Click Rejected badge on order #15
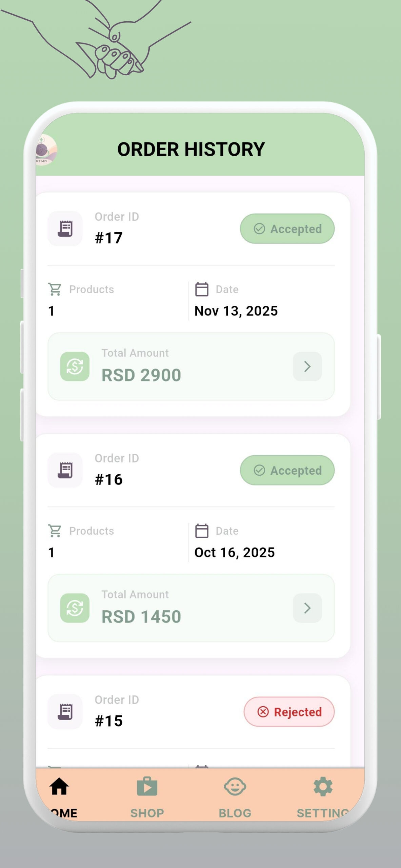This screenshot has height=868, width=401. [289, 712]
